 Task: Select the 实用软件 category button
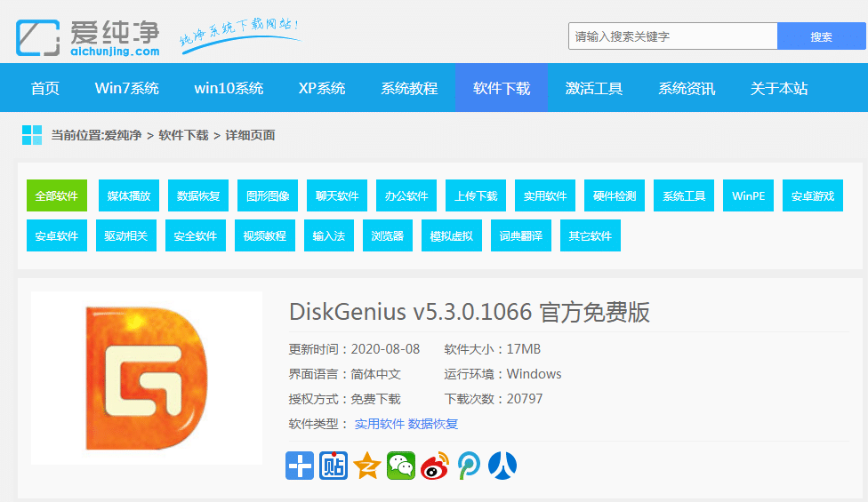(545, 195)
